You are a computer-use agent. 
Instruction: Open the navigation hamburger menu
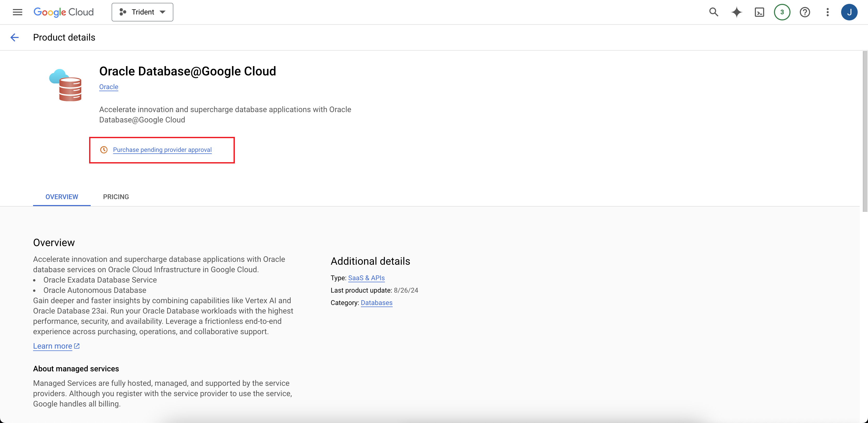coord(17,12)
